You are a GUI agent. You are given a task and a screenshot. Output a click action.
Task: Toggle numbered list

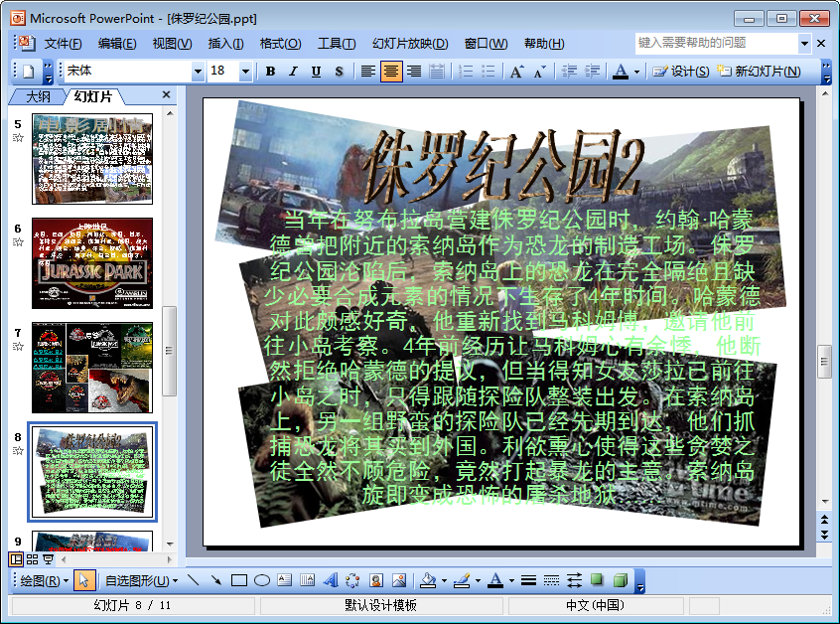point(466,71)
